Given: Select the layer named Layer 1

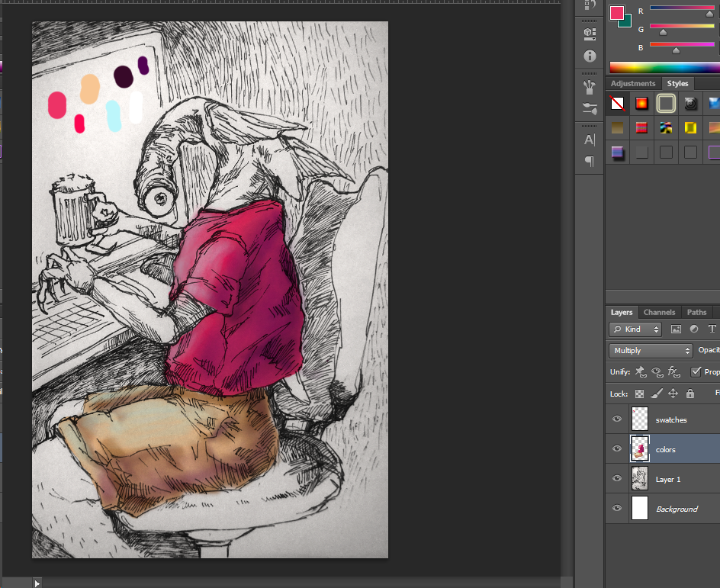Looking at the screenshot, I should tap(668, 479).
